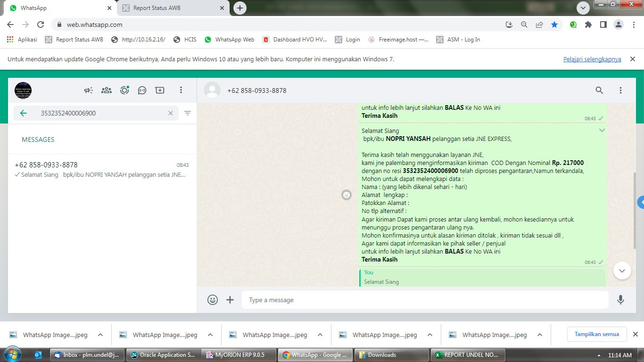Viewport: 644px width, 362px height.
Task: Open Aplikasi bookmarks shortcut
Action: point(22,40)
